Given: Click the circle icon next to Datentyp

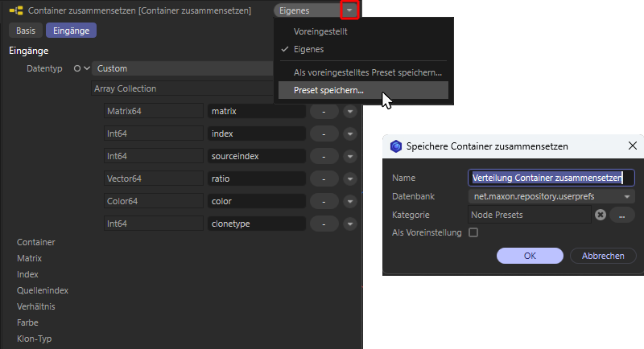Looking at the screenshot, I should [x=76, y=69].
